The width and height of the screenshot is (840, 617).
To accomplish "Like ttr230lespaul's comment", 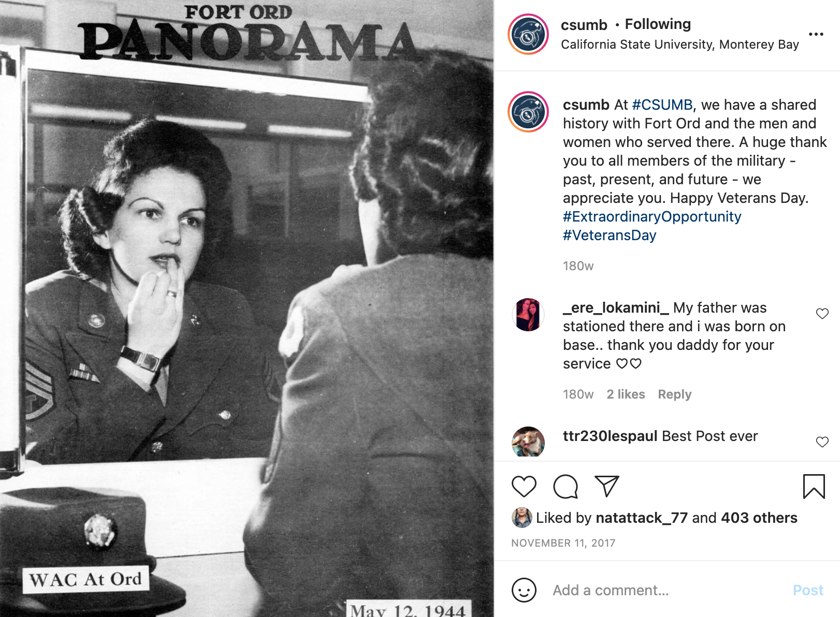I will point(822,442).
